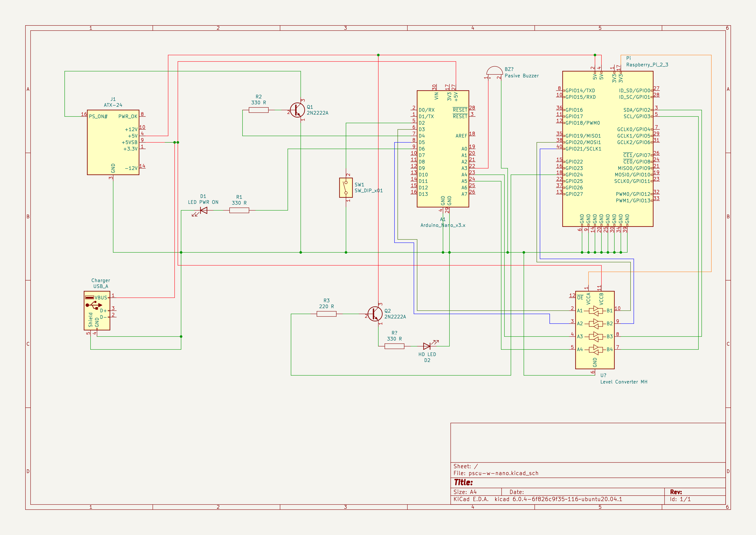Screen dimensions: 756x535
Task: Click the R1 330 R resistor symbol
Action: pos(239,210)
